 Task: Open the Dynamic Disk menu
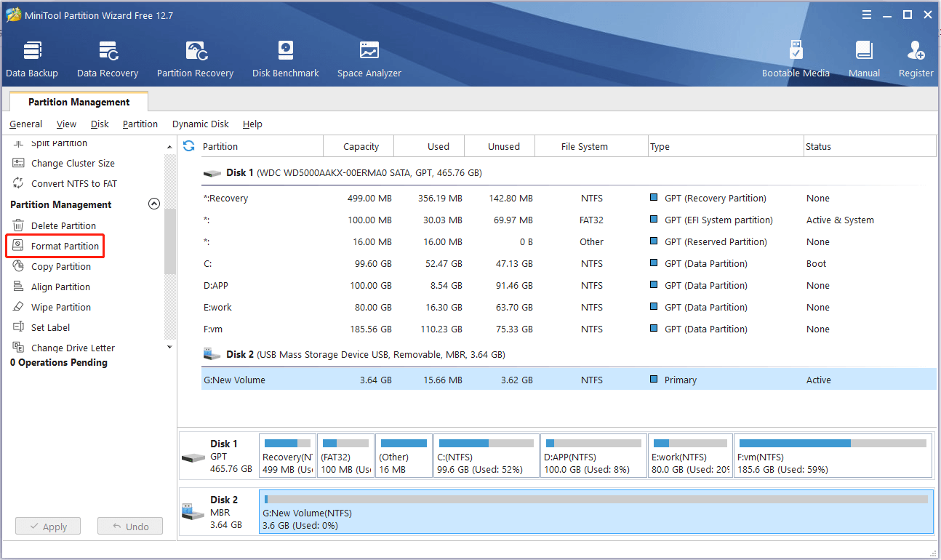pos(201,124)
